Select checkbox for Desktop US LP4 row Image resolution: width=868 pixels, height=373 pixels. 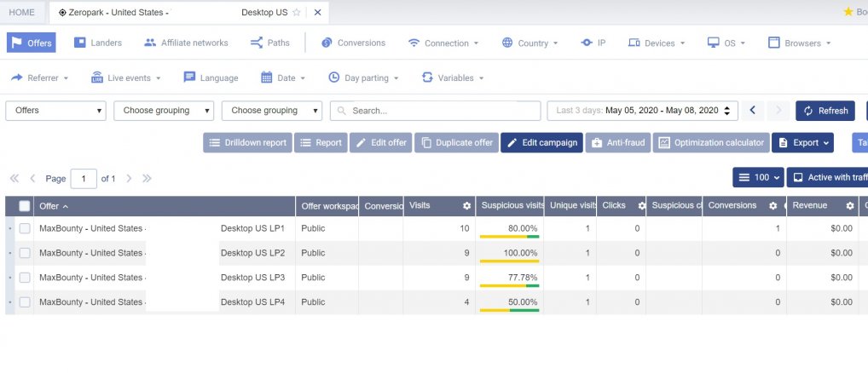25,301
